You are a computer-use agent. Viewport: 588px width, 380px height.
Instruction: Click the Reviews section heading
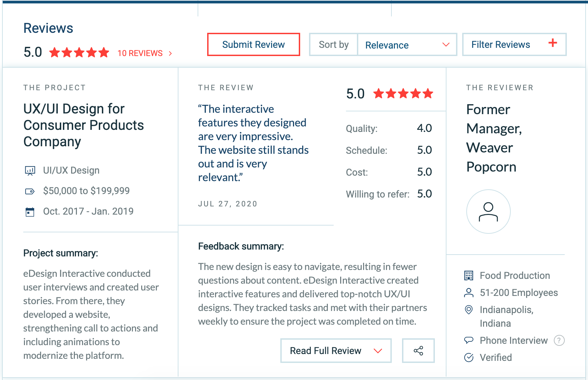pyautogui.click(x=48, y=28)
